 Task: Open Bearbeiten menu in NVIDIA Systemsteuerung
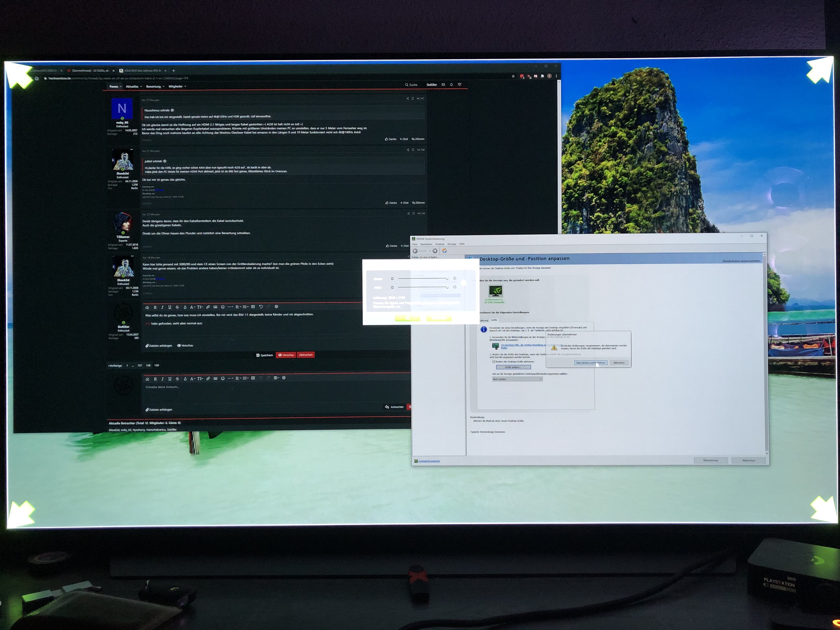tap(426, 244)
